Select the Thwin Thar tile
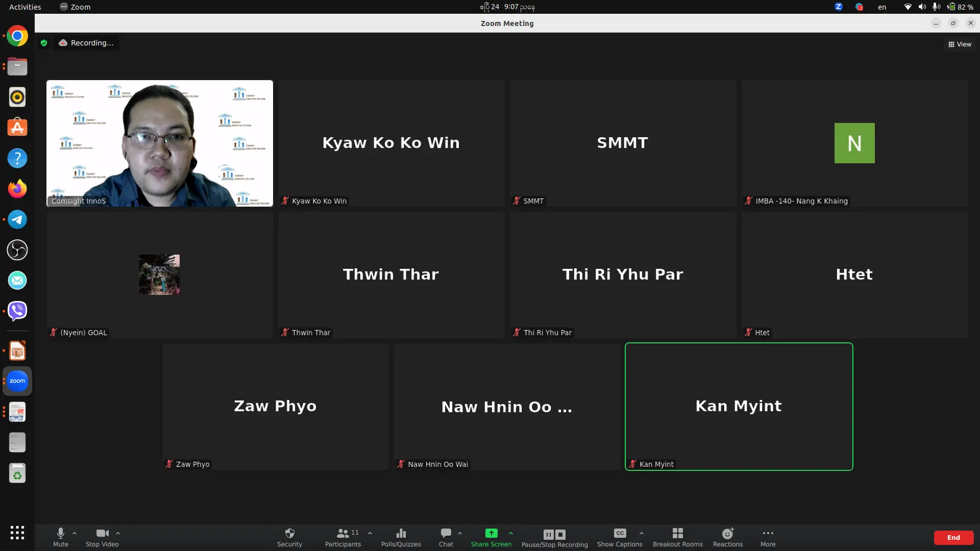 coord(391,275)
